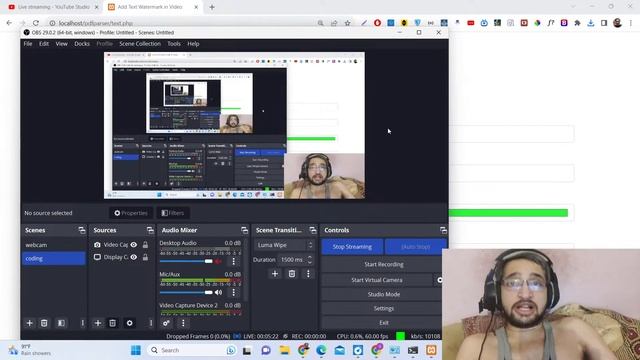This screenshot has width=640, height=360.
Task: Open Windows Start menu
Action: [x=136, y=350]
